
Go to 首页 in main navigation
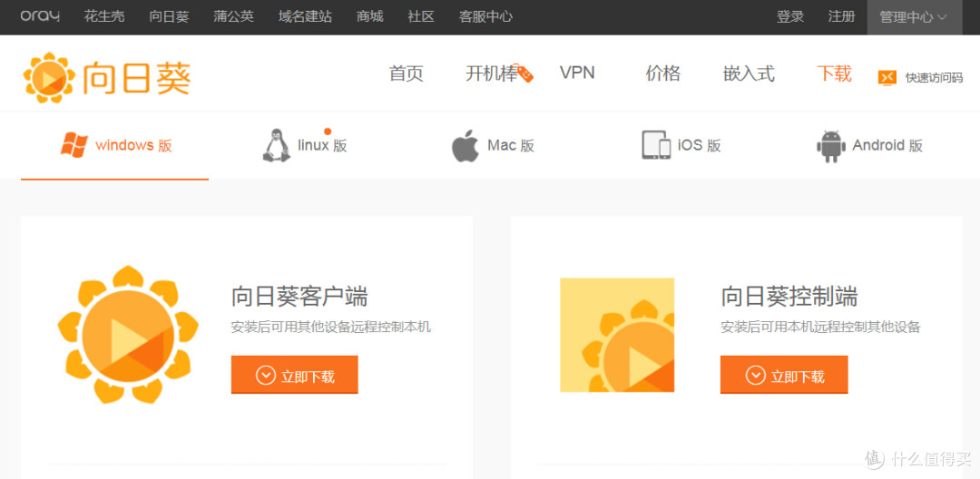pos(407,73)
